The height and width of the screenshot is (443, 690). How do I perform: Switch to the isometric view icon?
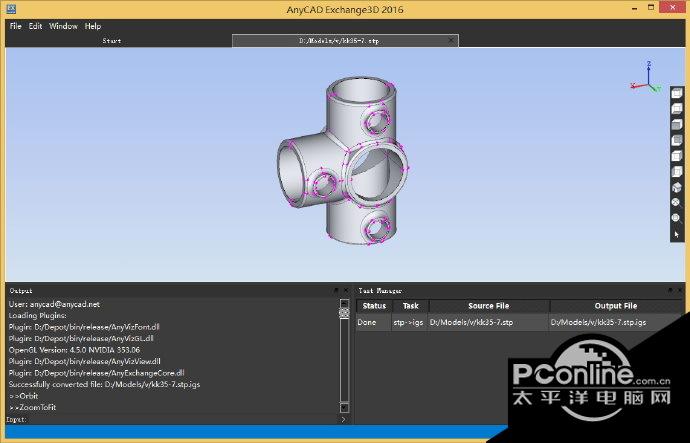click(677, 187)
